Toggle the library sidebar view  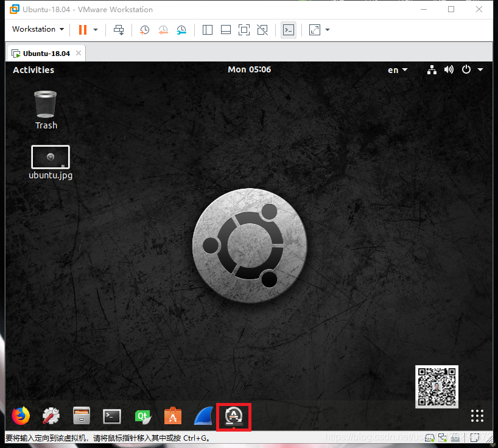(208, 30)
